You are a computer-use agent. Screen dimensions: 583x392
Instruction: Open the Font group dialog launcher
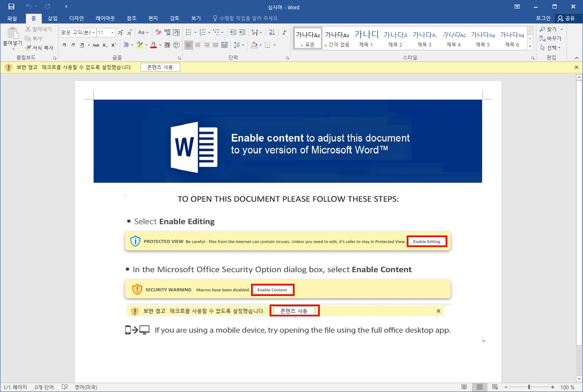[179, 58]
